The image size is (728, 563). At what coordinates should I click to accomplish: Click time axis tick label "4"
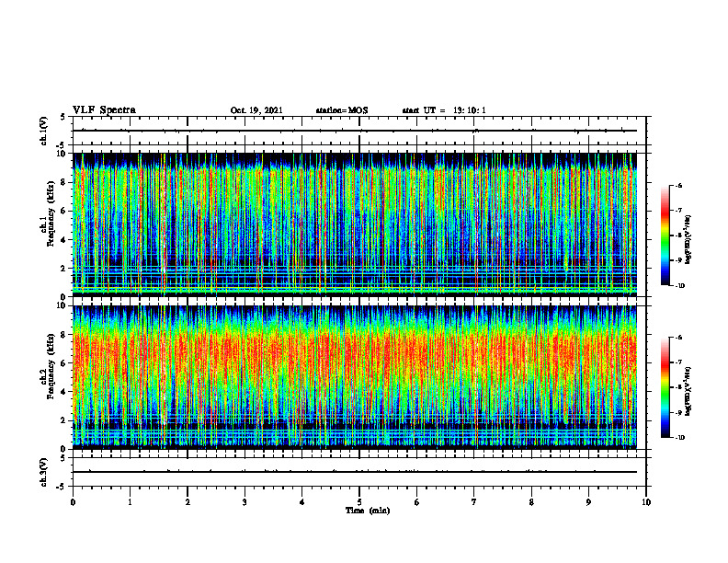click(x=302, y=502)
